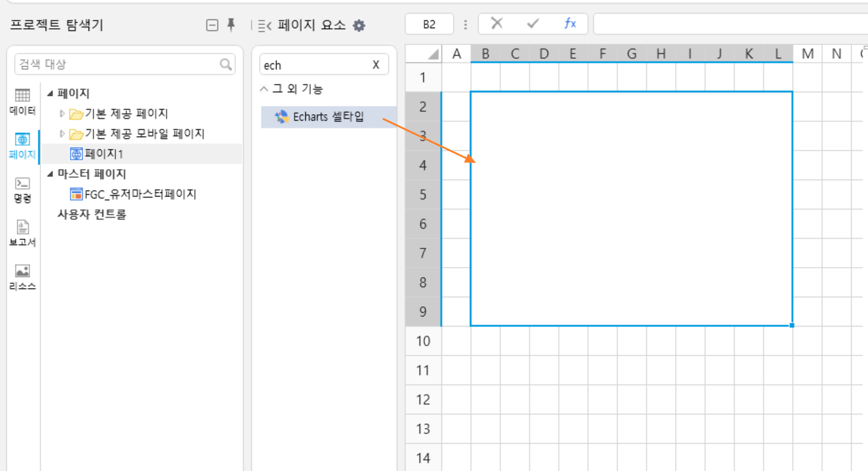Click the magnifier icon in the project search
The height and width of the screenshot is (471, 868).
point(226,64)
